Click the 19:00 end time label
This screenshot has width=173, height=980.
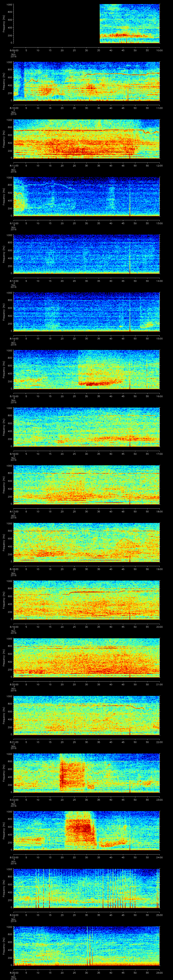pos(160,569)
